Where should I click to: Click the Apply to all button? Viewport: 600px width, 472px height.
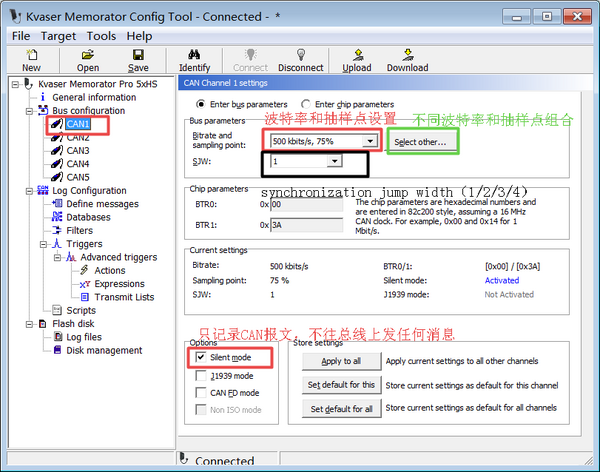tap(341, 361)
